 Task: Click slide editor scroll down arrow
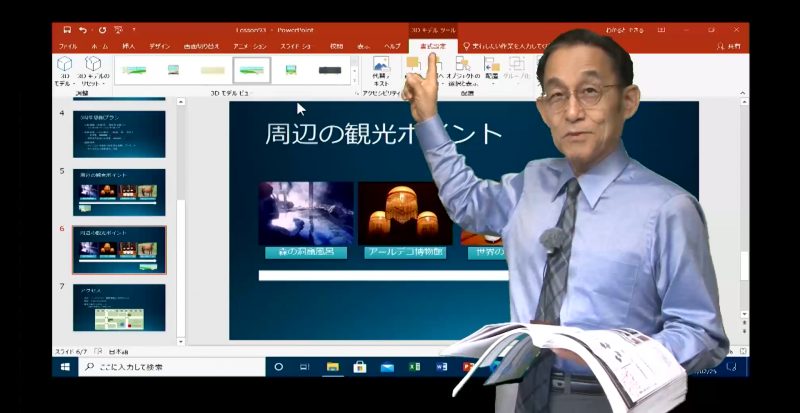744,314
